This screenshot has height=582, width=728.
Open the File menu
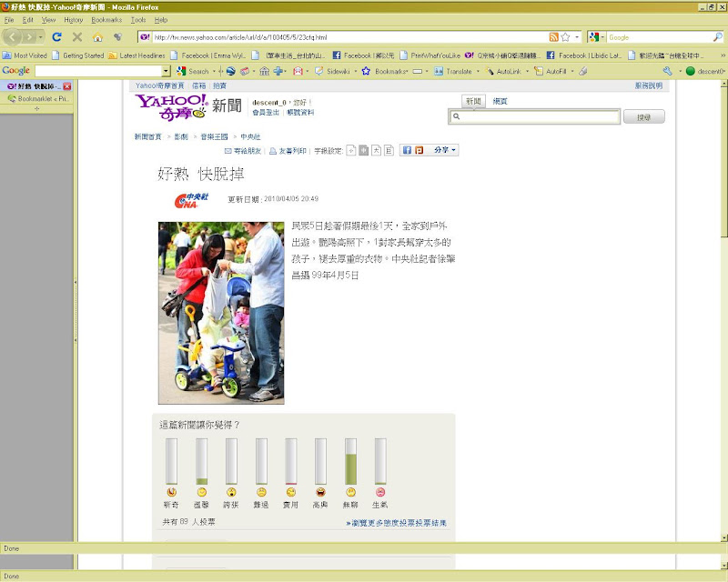click(x=9, y=20)
